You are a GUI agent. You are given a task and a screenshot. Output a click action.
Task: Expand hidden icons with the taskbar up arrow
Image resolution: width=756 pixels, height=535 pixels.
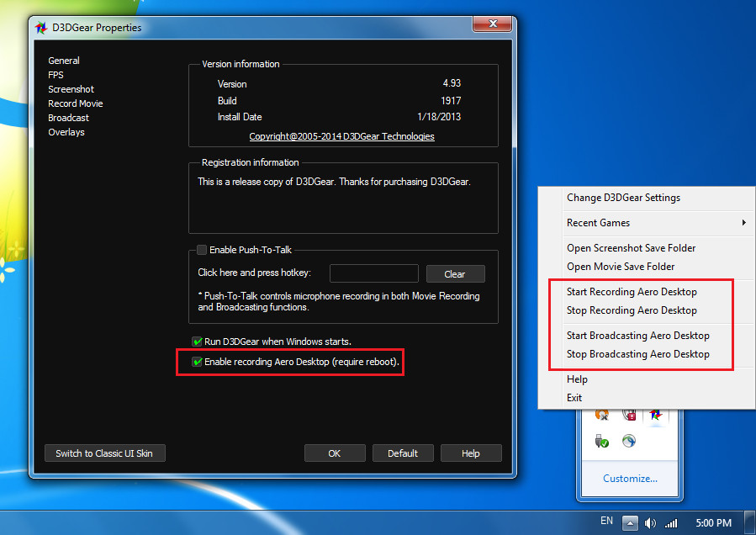coord(630,522)
